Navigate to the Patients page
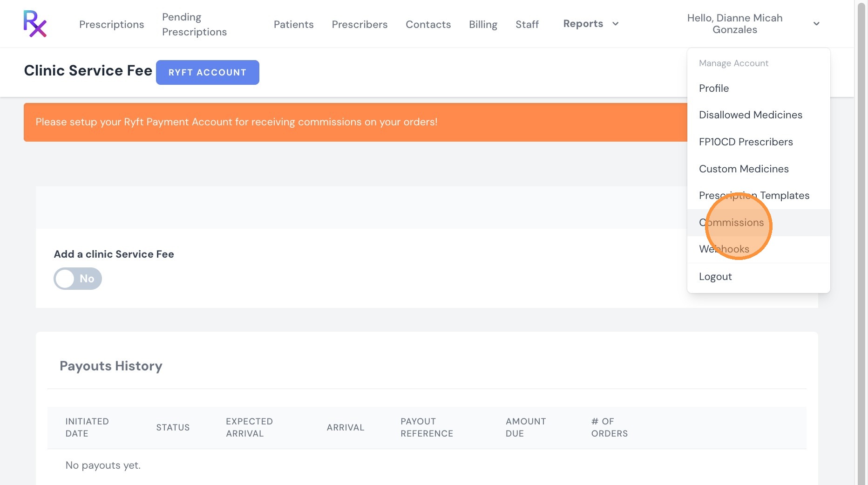This screenshot has width=868, height=485. tap(293, 24)
